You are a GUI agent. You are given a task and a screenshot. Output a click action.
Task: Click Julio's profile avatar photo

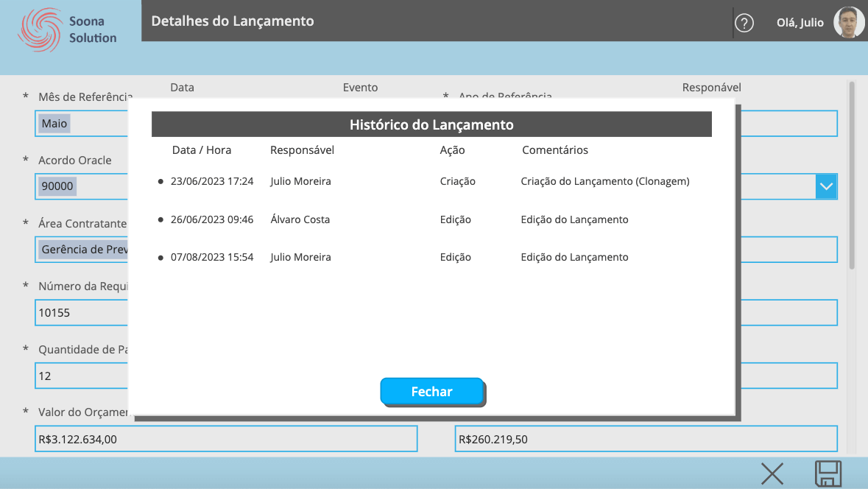point(849,23)
